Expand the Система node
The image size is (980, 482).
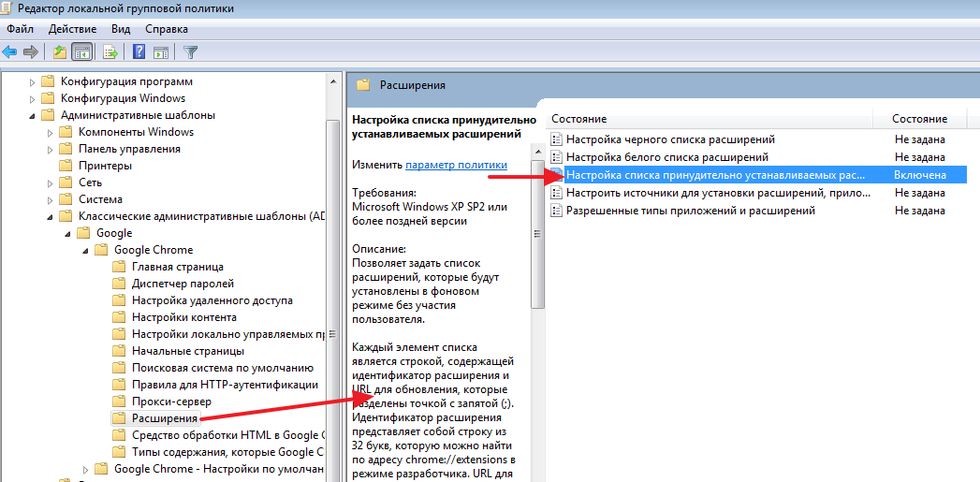tap(51, 200)
